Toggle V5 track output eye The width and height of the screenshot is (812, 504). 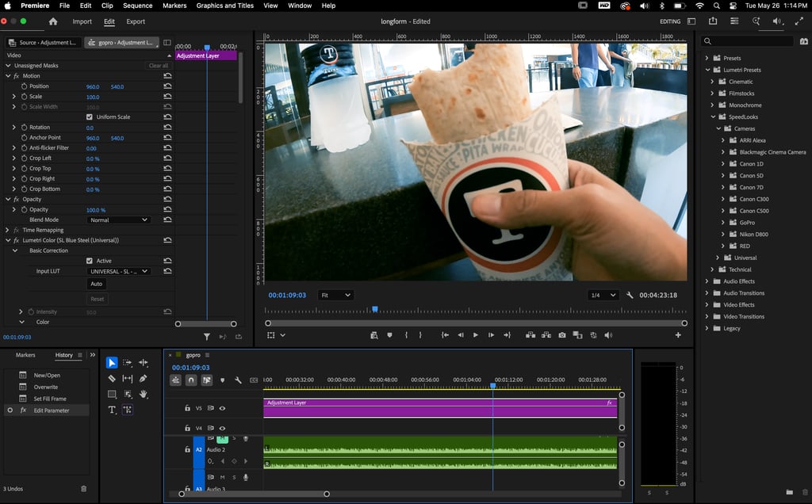[222, 408]
